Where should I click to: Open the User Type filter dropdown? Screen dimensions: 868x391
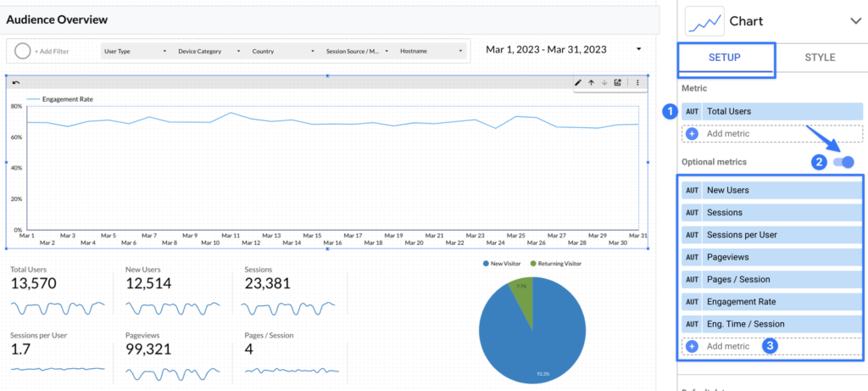(x=135, y=51)
